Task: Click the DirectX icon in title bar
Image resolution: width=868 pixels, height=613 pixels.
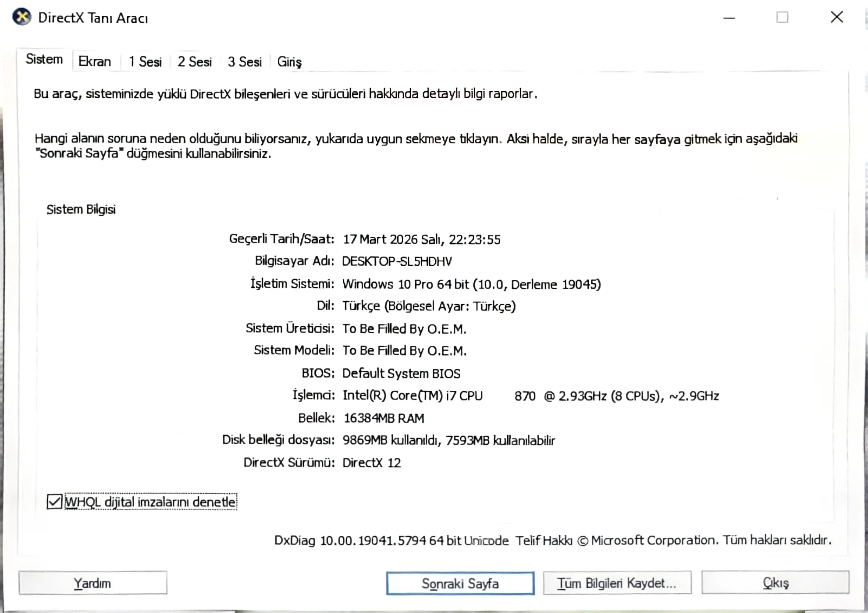Action: (21, 18)
